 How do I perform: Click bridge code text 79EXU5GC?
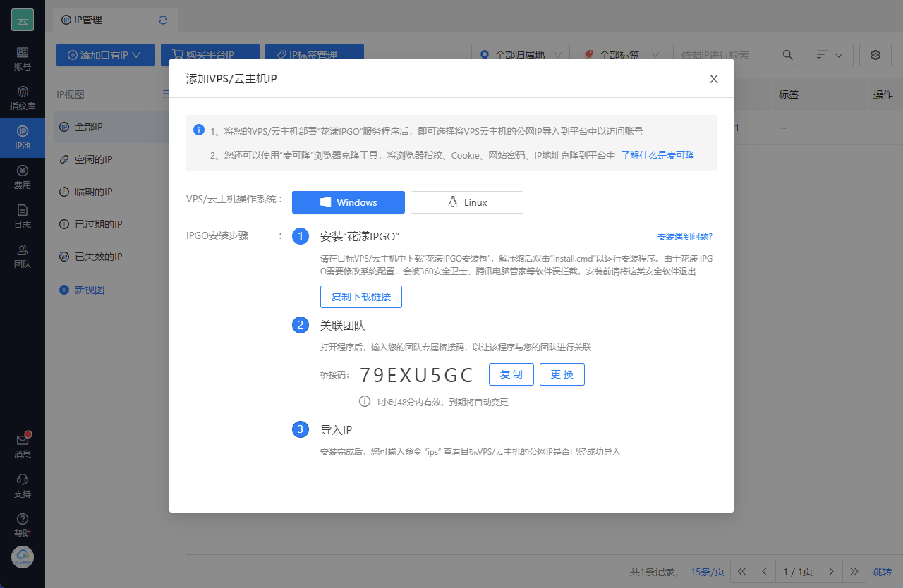(x=416, y=374)
